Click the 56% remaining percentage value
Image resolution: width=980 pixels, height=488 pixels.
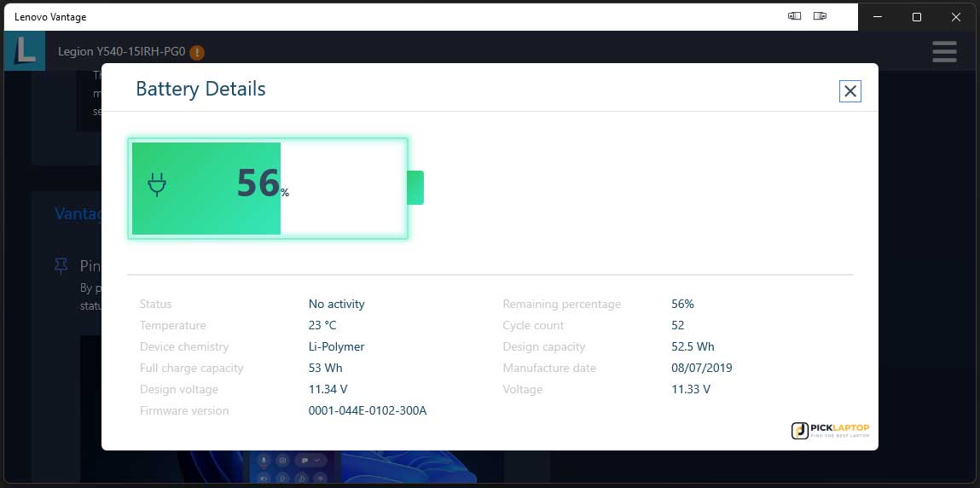point(682,305)
